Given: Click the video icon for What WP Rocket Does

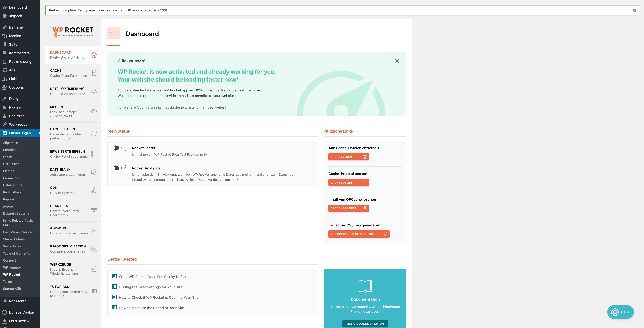Looking at the screenshot, I should [x=114, y=276].
